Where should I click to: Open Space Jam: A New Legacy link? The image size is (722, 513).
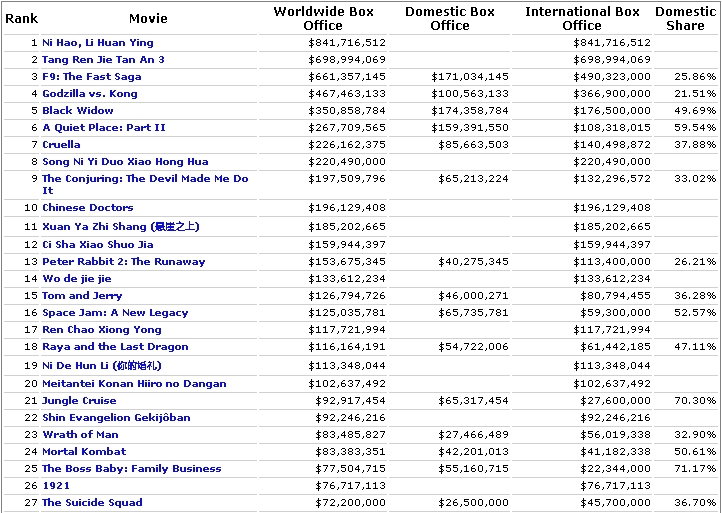click(115, 313)
